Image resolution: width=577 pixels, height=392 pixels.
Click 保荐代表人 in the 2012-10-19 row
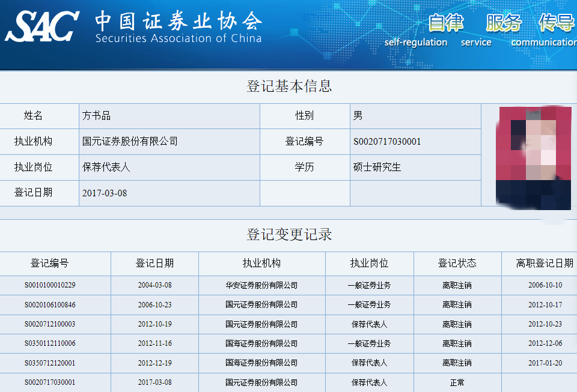(370, 324)
